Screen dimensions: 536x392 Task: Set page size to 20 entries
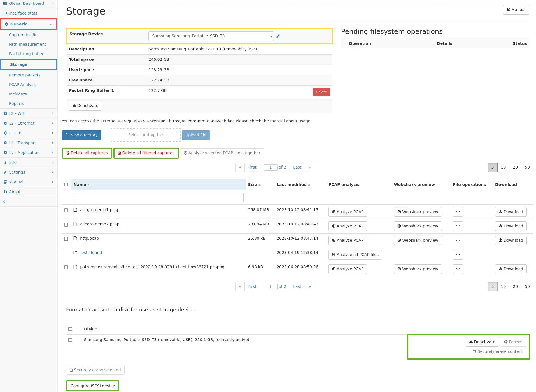[515, 167]
